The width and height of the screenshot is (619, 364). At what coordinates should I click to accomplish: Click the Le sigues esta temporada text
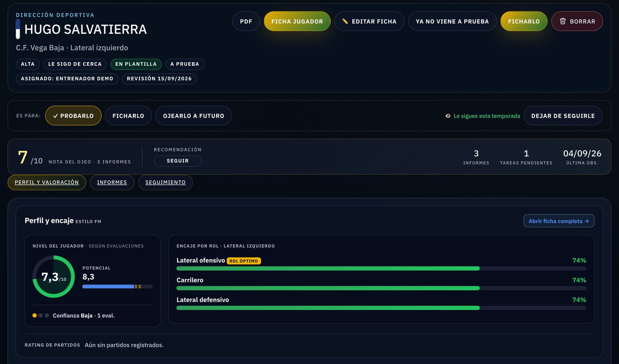(x=487, y=116)
